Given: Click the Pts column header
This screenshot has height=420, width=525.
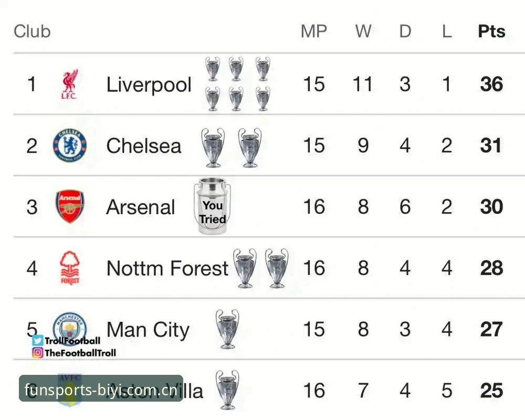Looking at the screenshot, I should point(491,31).
